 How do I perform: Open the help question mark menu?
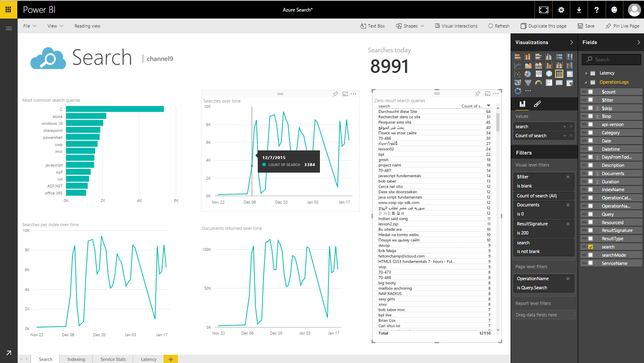(x=597, y=10)
